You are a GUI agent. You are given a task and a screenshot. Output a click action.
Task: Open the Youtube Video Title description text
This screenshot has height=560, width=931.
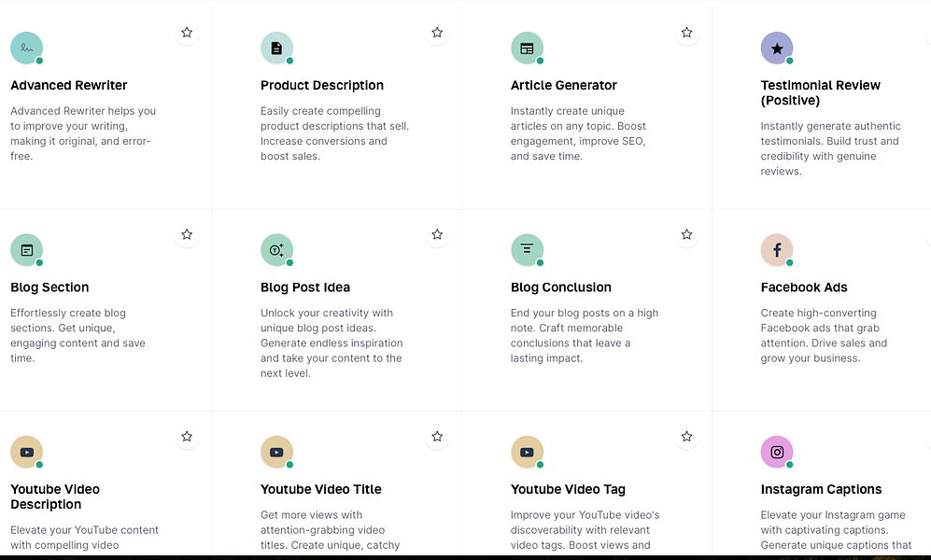point(331,530)
